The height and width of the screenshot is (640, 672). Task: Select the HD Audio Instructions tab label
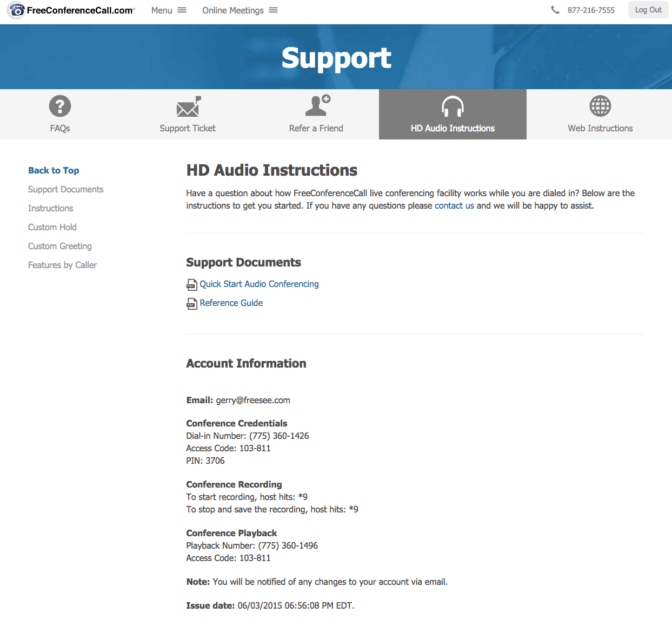click(x=453, y=128)
